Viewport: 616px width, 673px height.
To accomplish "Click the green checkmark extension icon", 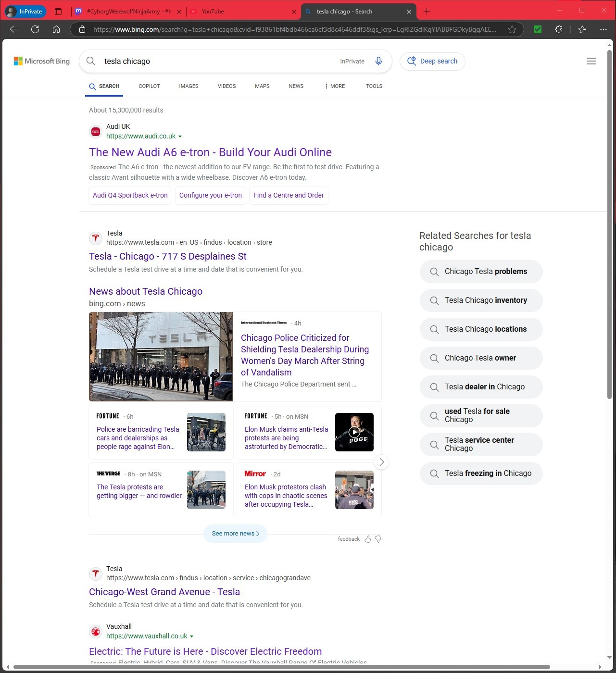I will click(x=538, y=29).
